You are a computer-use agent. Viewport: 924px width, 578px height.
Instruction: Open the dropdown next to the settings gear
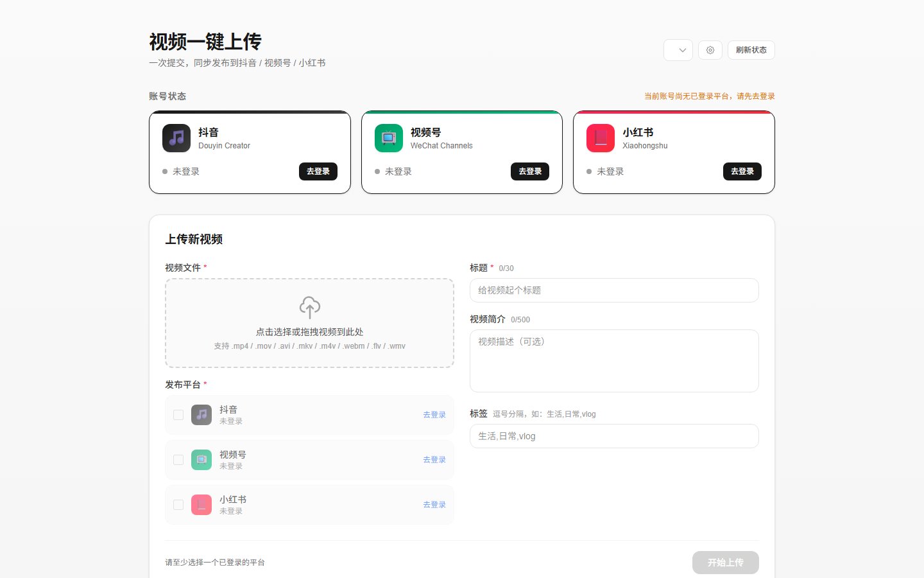pyautogui.click(x=678, y=50)
